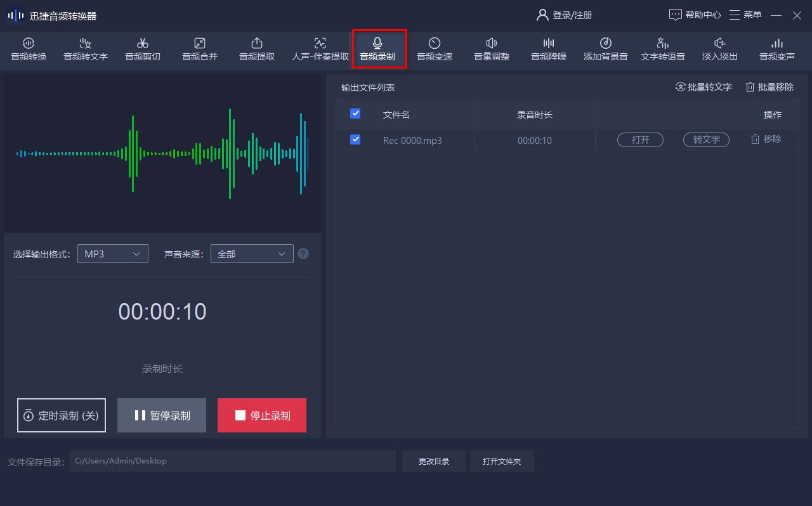
Task: Switch to the 音频合并 merge tool
Action: pos(199,49)
